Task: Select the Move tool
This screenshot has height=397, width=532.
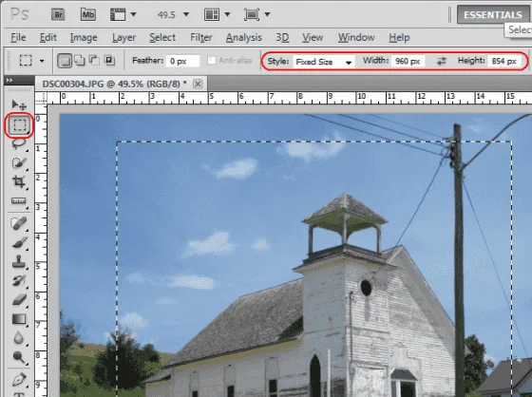Action: pyautogui.click(x=19, y=104)
